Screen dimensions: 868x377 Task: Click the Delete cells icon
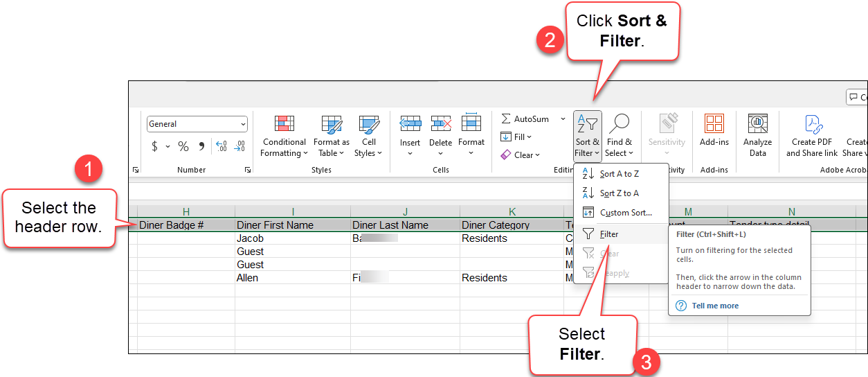pos(440,124)
